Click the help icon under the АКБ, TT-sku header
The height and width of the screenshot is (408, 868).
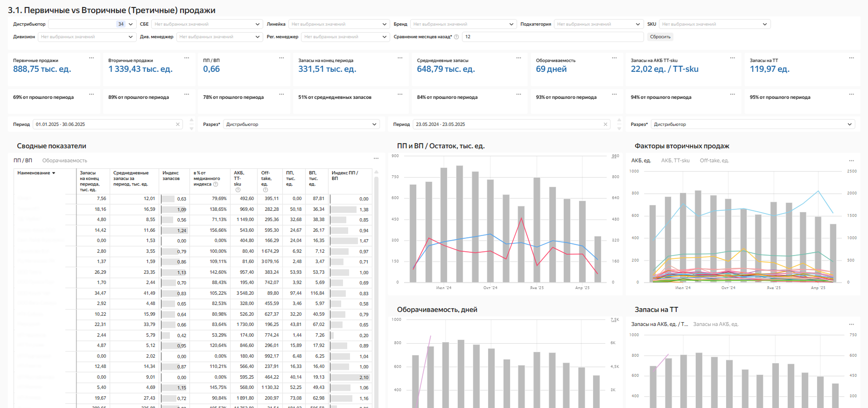(x=238, y=190)
